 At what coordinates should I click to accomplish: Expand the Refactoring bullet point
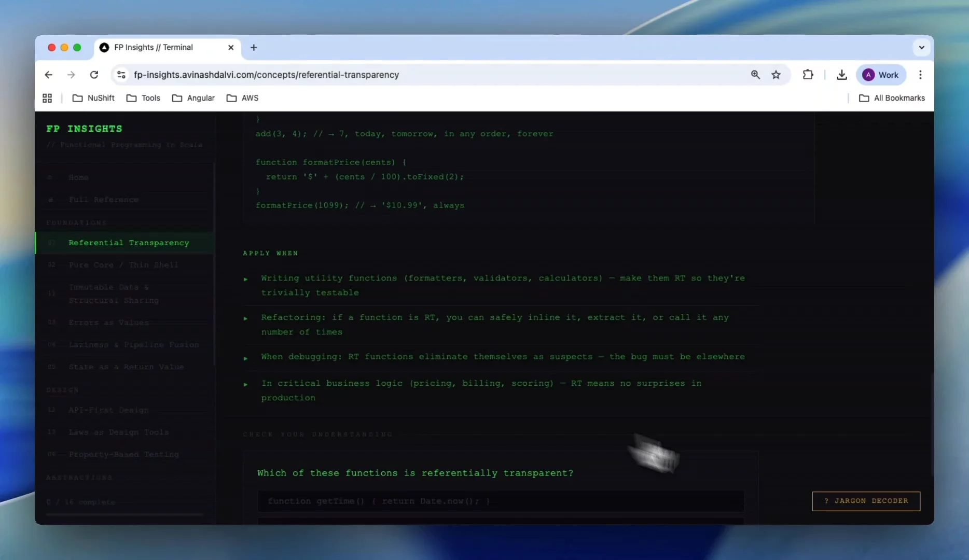pyautogui.click(x=246, y=318)
